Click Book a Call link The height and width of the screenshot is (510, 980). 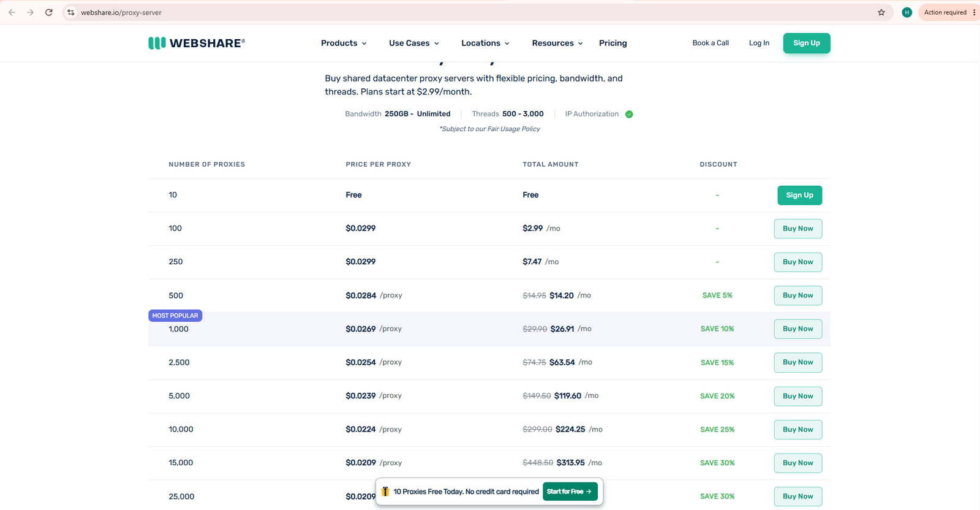click(x=710, y=43)
